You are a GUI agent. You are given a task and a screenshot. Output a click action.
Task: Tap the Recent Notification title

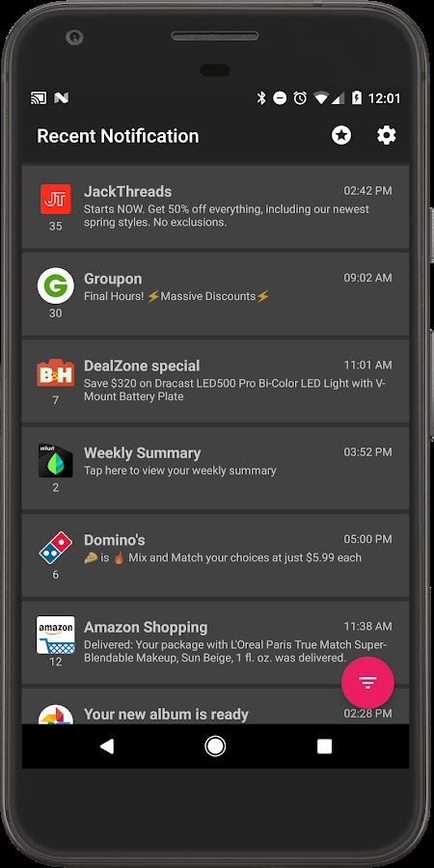click(x=118, y=136)
